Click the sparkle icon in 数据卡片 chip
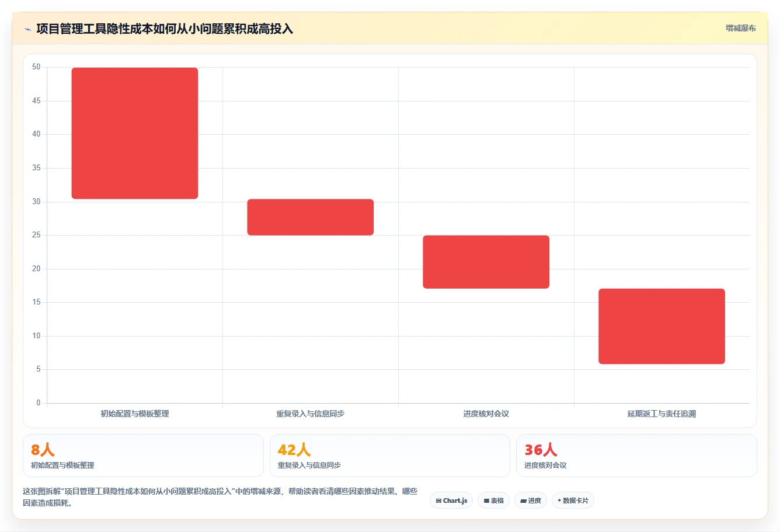The image size is (780, 532). [x=559, y=501]
